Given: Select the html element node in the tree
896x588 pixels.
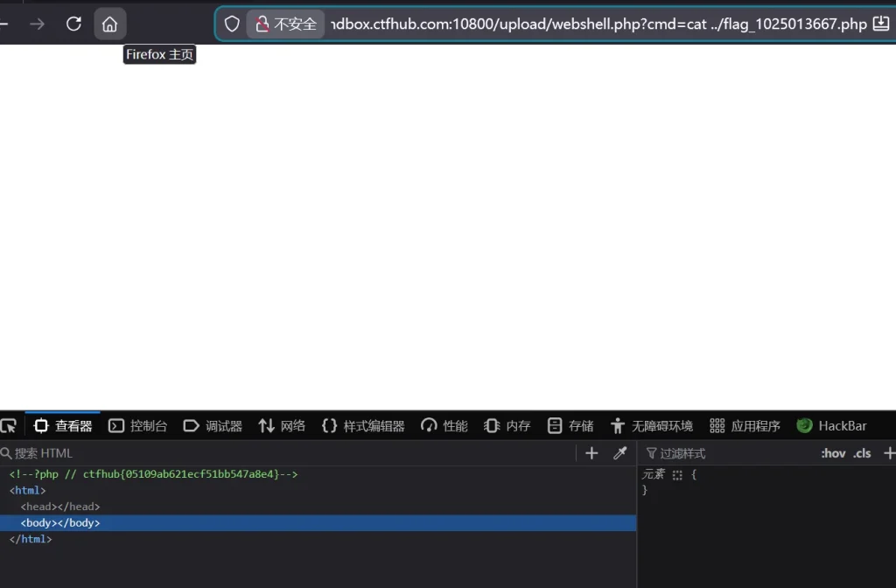Looking at the screenshot, I should point(28,491).
